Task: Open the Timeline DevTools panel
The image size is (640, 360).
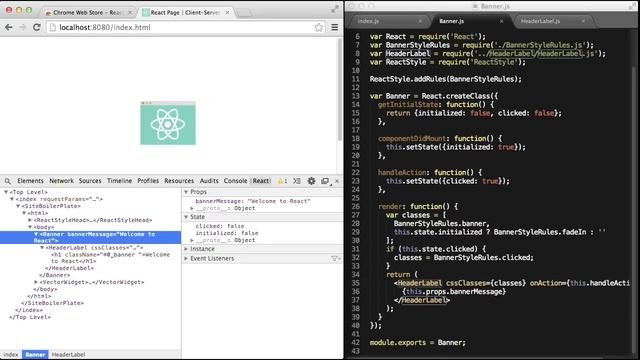Action: [x=119, y=181]
